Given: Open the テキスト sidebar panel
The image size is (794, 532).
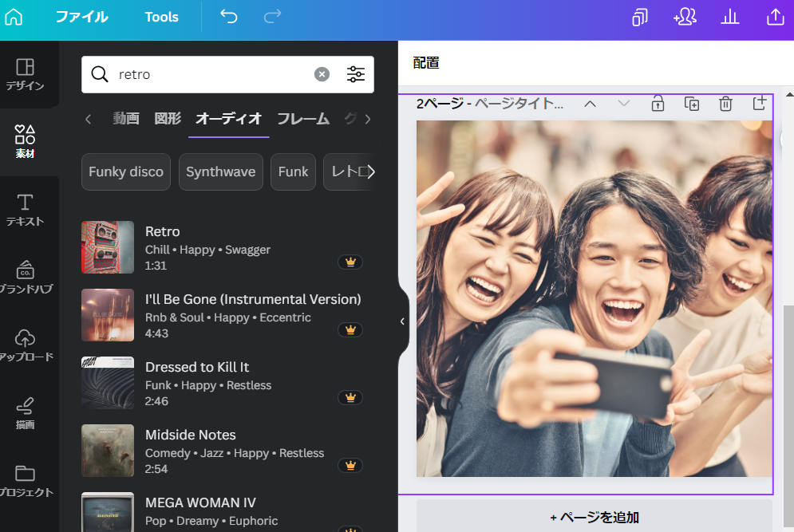Looking at the screenshot, I should 25,210.
